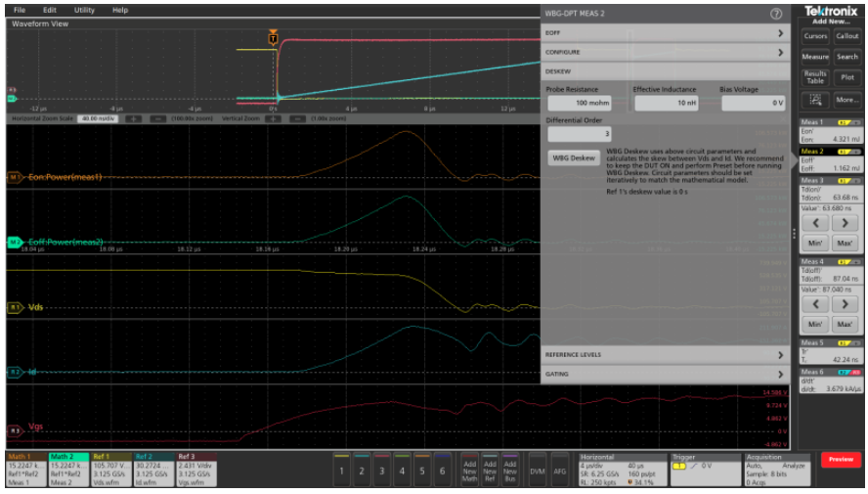The height and width of the screenshot is (494, 868).
Task: Edit Probe Resistance field 100 mohm
Action: tap(580, 103)
